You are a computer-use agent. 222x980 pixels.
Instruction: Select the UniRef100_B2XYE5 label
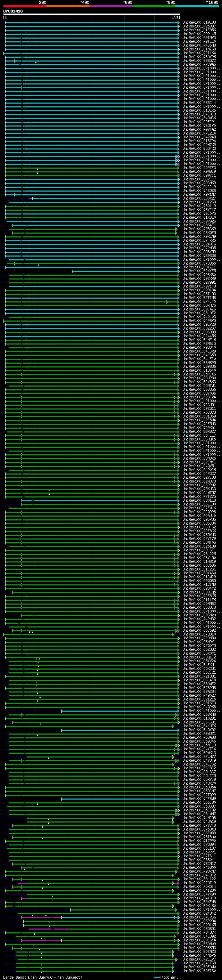tap(199, 271)
